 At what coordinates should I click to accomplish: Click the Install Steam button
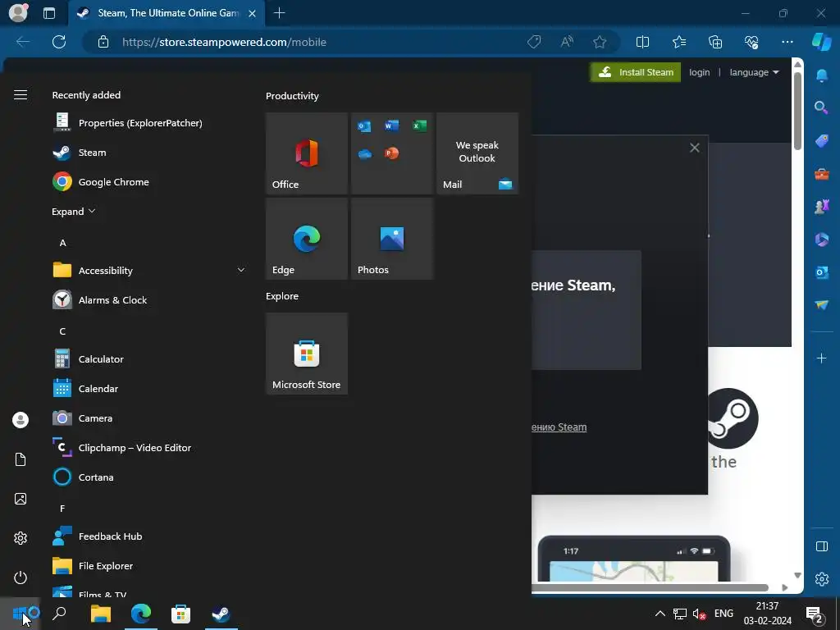point(636,72)
